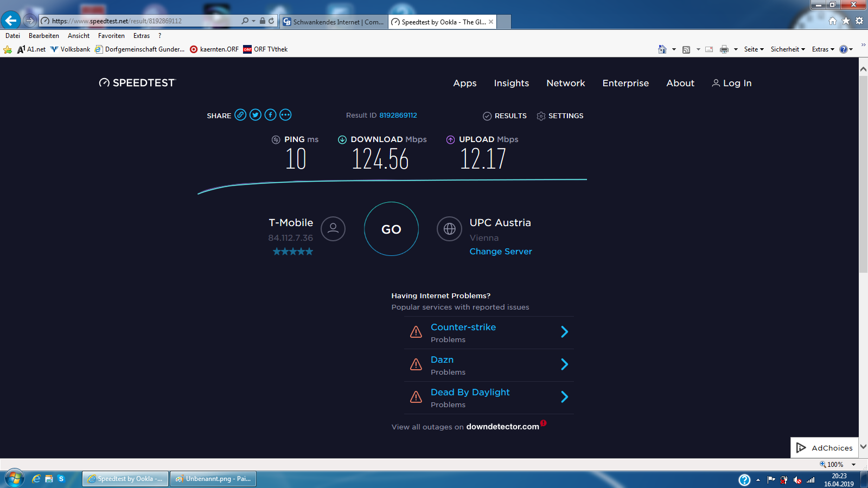Click add to favorites bar star icon
The width and height of the screenshot is (868, 488).
8,49
